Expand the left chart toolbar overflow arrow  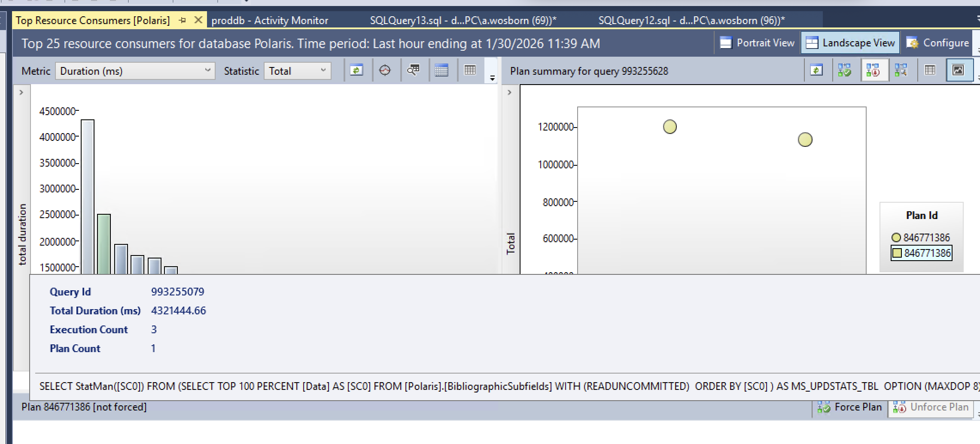492,78
